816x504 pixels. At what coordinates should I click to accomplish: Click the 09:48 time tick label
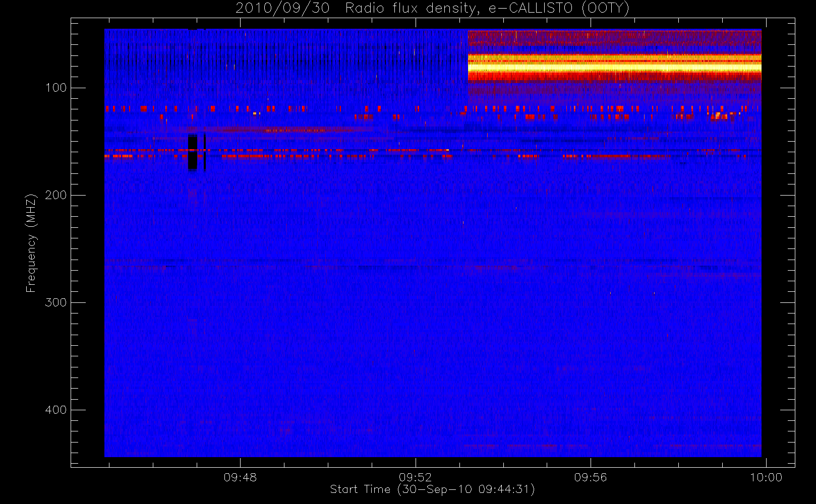pyautogui.click(x=240, y=477)
